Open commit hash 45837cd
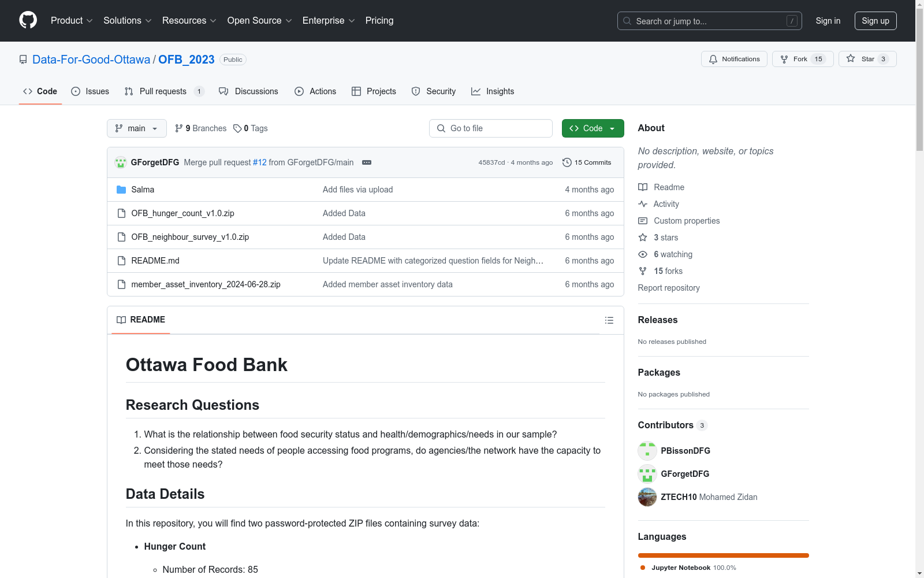This screenshot has width=924, height=578. tap(491, 162)
